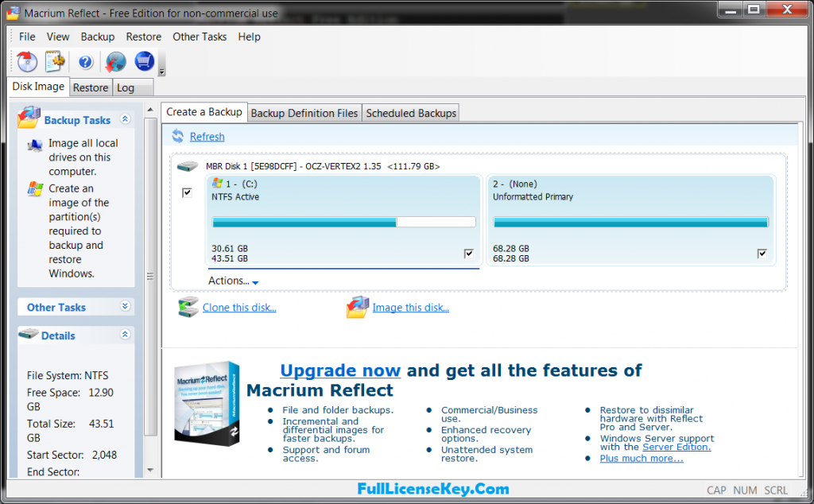Click the disk icon next to Details
Viewport: 814px width, 504px height.
28,334
